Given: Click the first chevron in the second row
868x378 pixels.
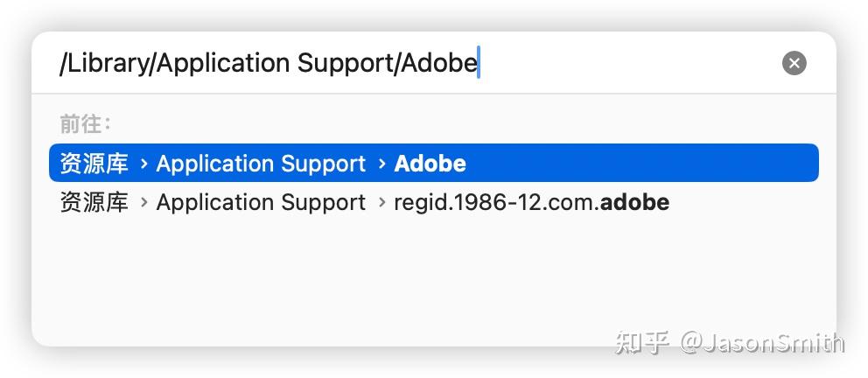Looking at the screenshot, I should [143, 203].
